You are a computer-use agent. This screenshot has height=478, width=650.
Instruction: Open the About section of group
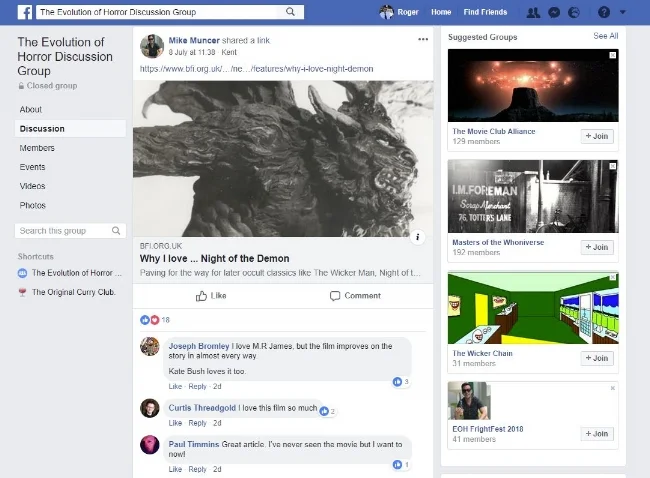(x=31, y=109)
